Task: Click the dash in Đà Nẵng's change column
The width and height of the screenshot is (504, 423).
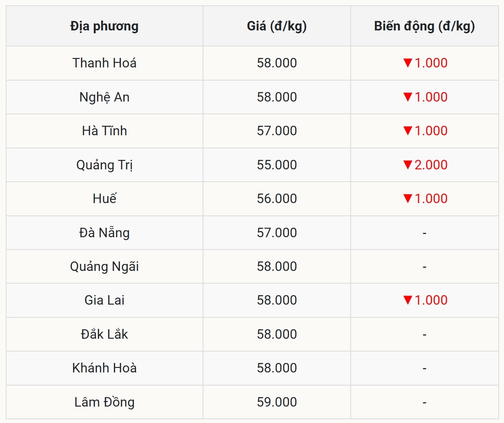Action: click(x=424, y=233)
